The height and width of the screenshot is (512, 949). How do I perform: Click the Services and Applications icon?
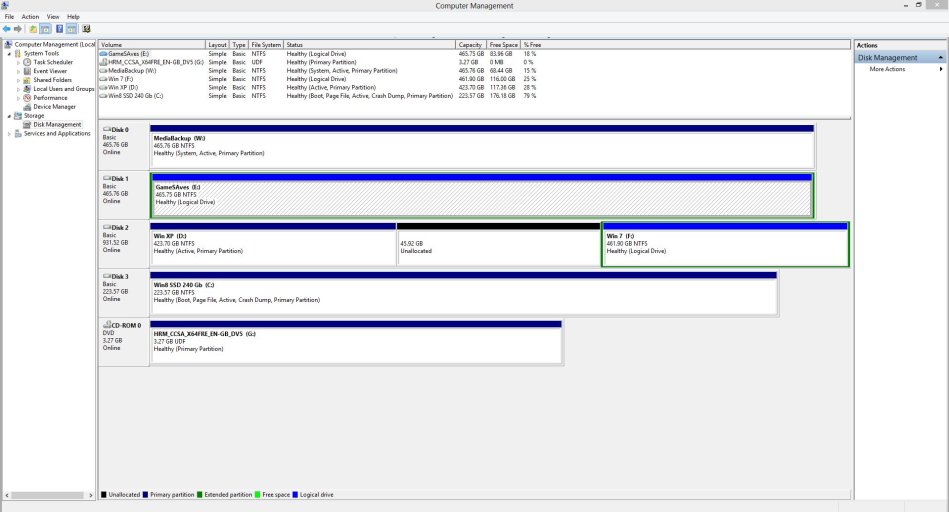(x=18, y=133)
